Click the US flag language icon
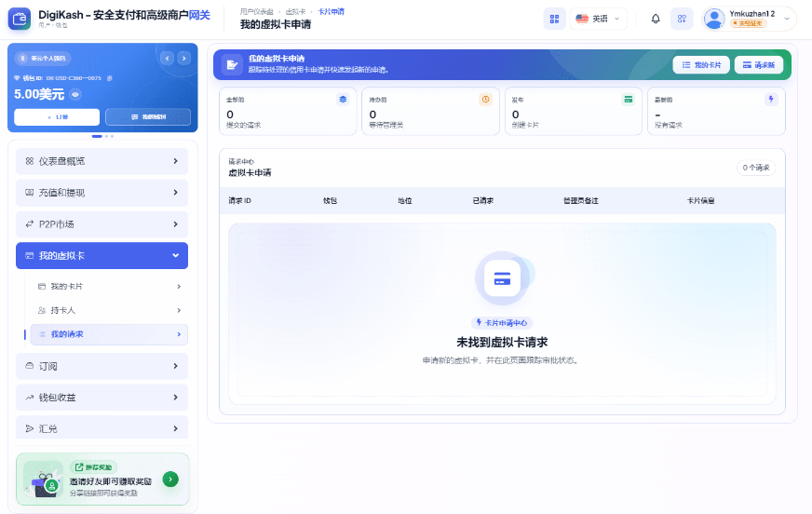 pos(582,19)
